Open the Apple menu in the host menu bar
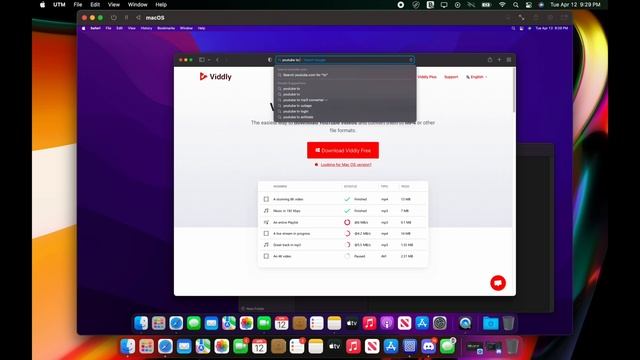640x360 pixels. 42,4
